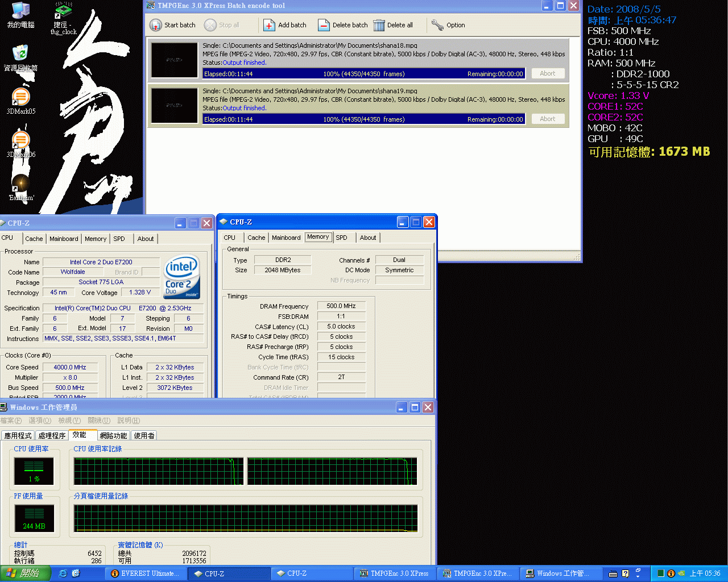Switch to 應用程式 tab in Task Manager
Image resolution: width=728 pixels, height=582 pixels.
18,436
